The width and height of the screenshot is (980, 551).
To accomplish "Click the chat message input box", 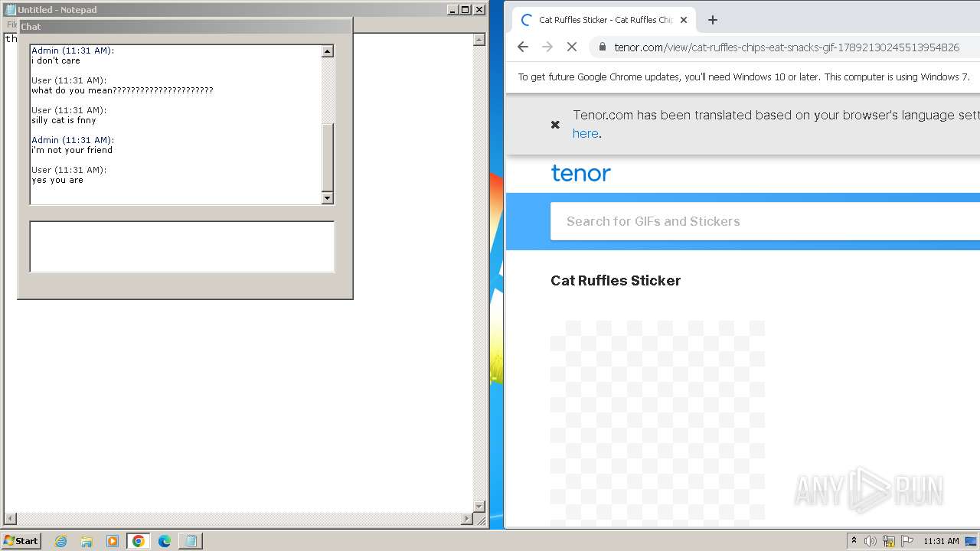I will 182,246.
